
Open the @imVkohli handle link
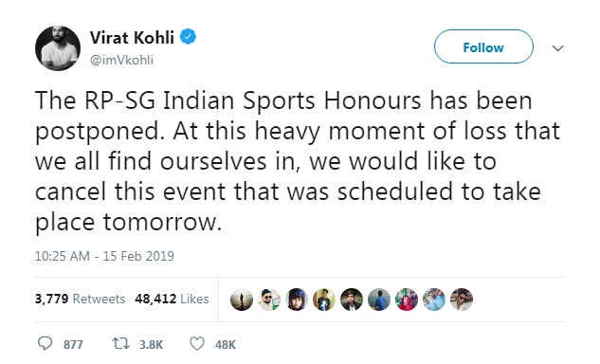pos(121,60)
